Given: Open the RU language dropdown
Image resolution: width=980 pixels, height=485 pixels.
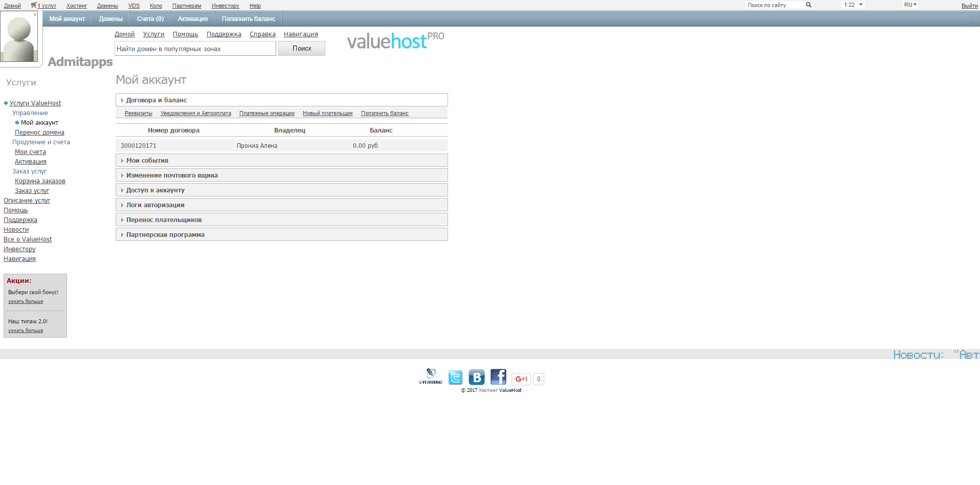Looking at the screenshot, I should coord(910,5).
